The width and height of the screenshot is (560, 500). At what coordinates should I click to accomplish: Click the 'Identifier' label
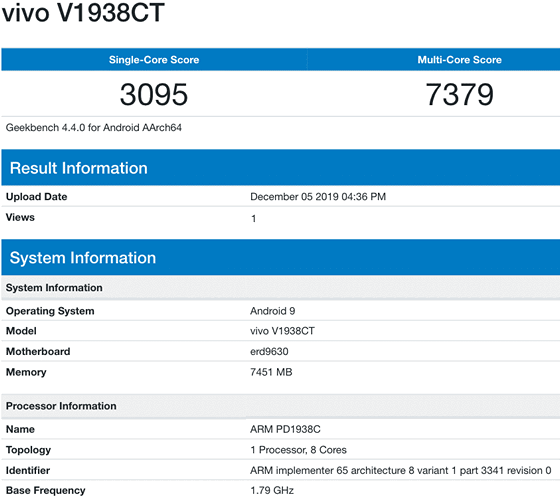click(x=28, y=470)
